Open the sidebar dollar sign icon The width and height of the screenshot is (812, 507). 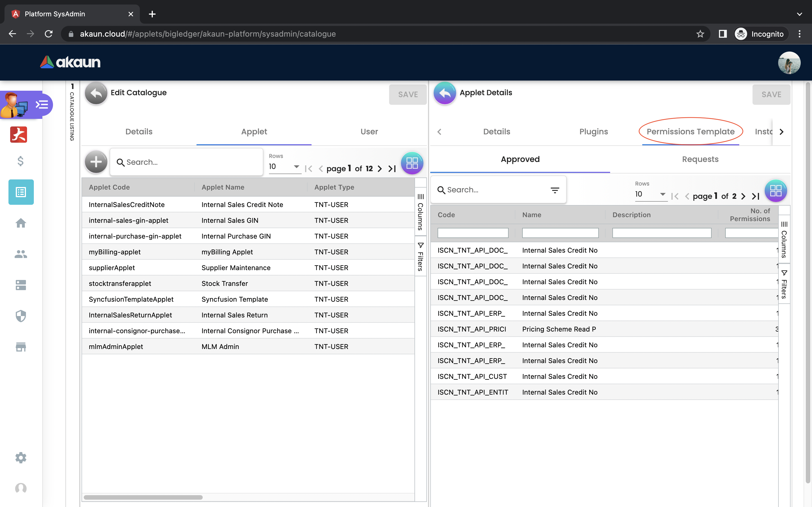pos(21,161)
